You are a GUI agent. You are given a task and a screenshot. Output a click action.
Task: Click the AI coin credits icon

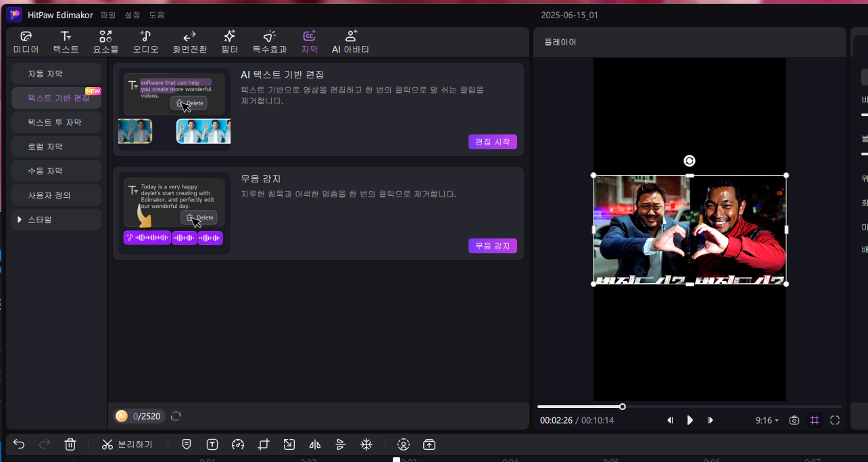122,416
